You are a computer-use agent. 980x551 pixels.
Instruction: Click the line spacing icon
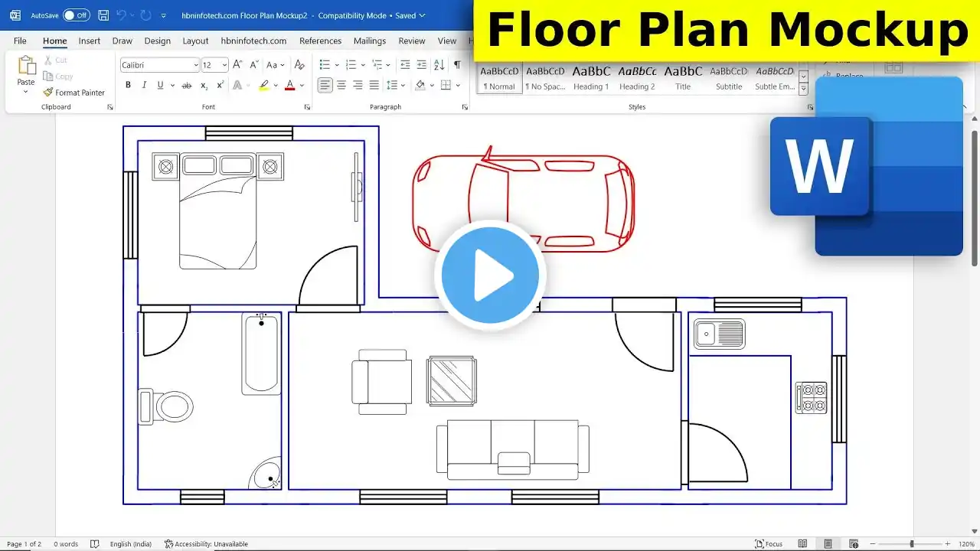pyautogui.click(x=392, y=85)
